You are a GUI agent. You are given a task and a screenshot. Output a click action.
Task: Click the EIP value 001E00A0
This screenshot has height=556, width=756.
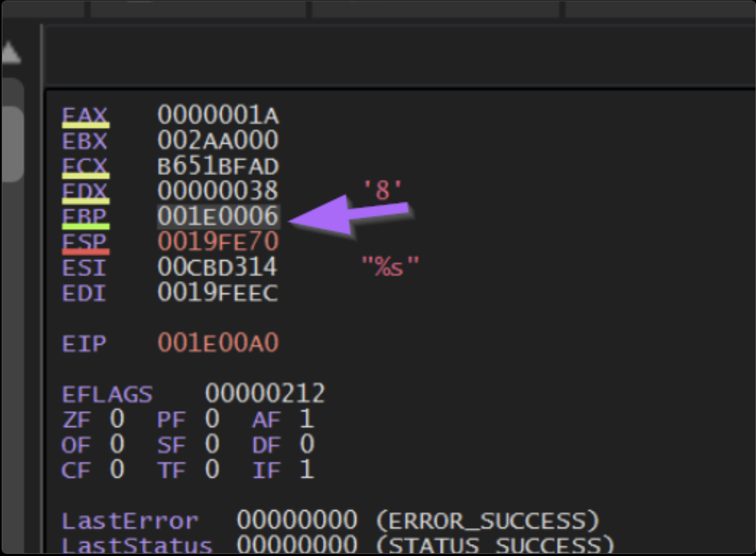pos(218,343)
